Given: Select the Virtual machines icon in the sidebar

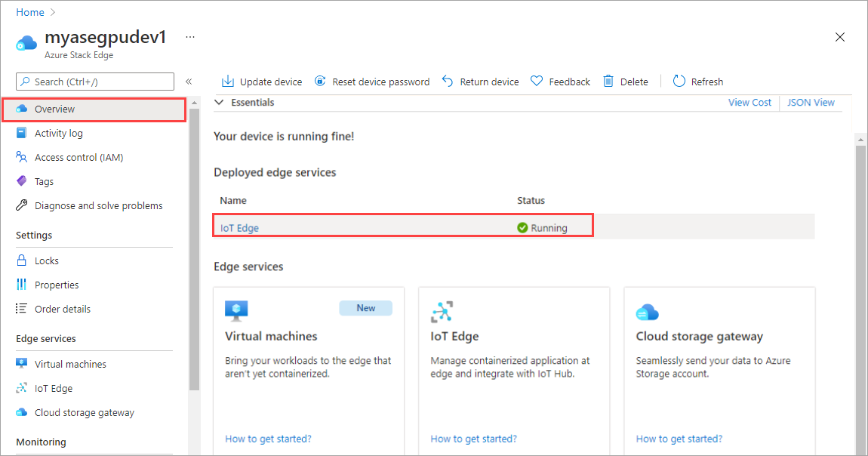Looking at the screenshot, I should 22,363.
